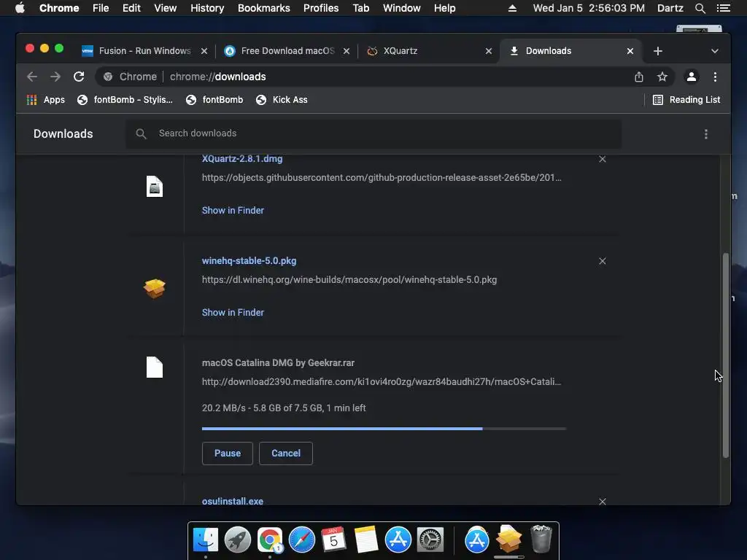Close the Downloads tab

tap(630, 51)
